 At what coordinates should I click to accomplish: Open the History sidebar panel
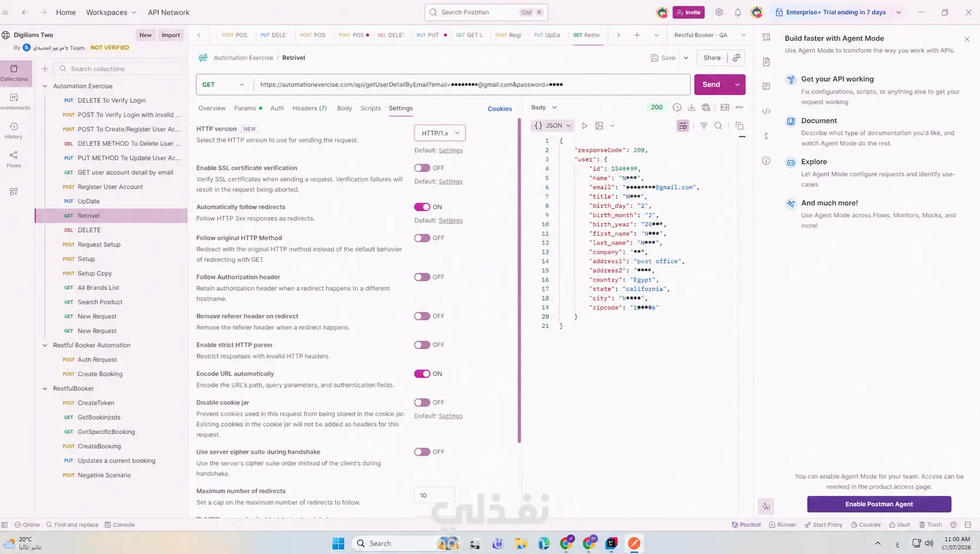14,130
